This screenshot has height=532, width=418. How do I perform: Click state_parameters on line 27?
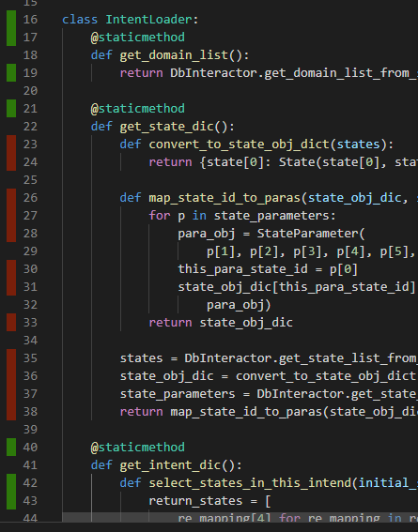[271, 216]
